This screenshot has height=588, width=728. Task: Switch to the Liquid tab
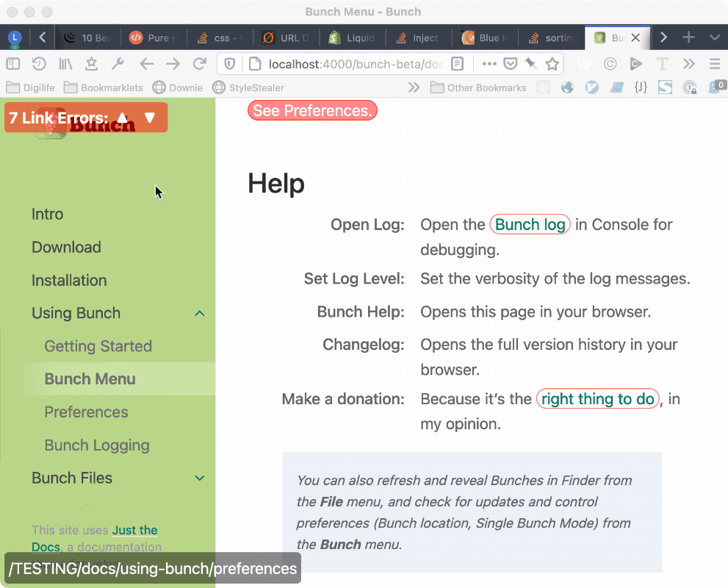click(353, 37)
